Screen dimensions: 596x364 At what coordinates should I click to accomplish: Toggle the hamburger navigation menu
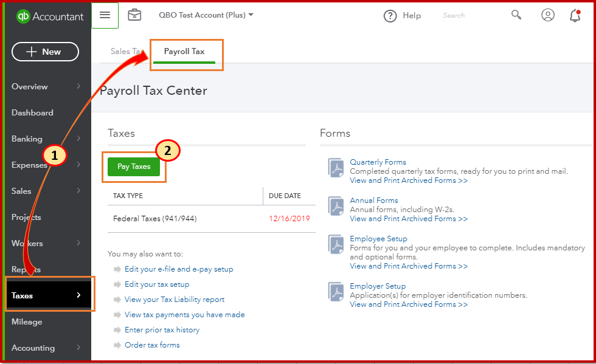click(105, 15)
